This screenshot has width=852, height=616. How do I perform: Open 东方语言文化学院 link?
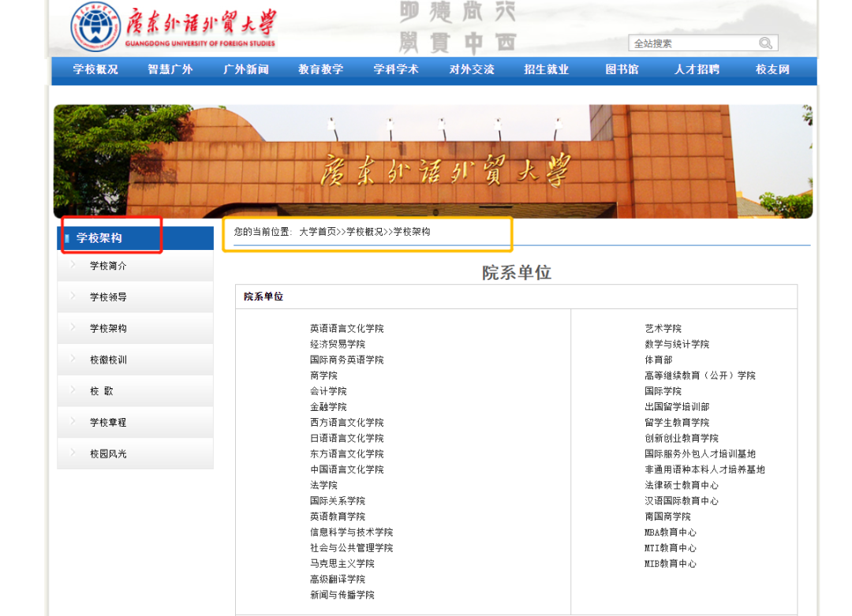point(346,454)
